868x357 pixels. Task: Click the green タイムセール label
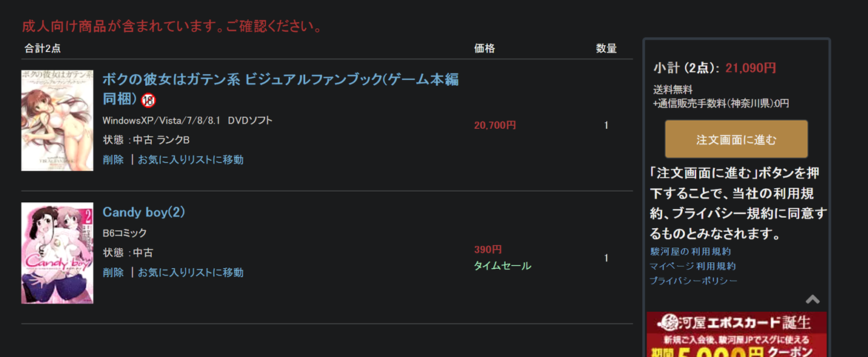[502, 265]
